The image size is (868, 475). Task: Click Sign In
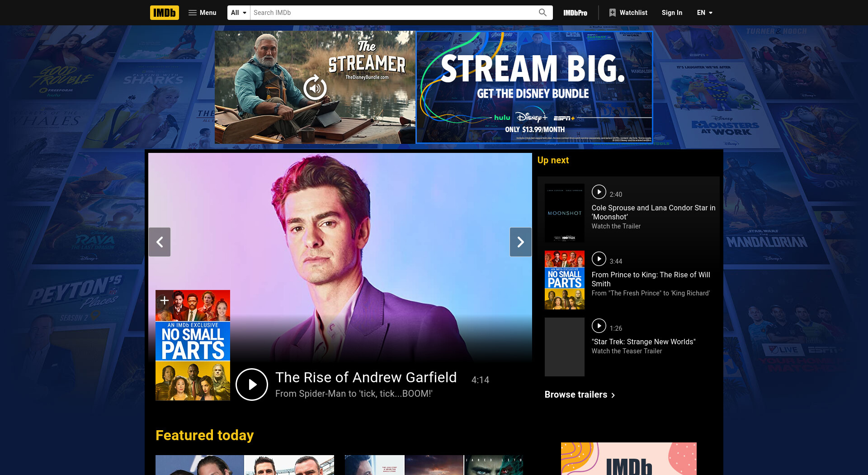(672, 13)
